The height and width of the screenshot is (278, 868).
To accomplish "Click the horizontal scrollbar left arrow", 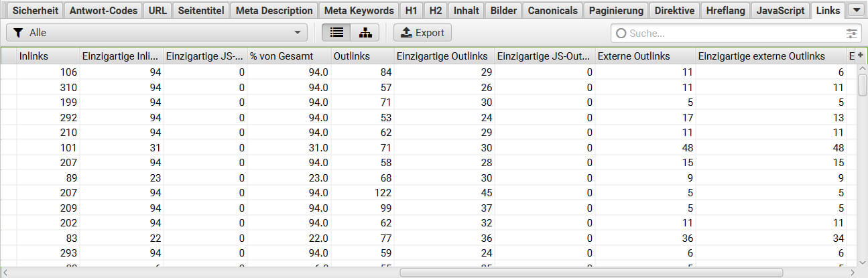I will [5, 273].
